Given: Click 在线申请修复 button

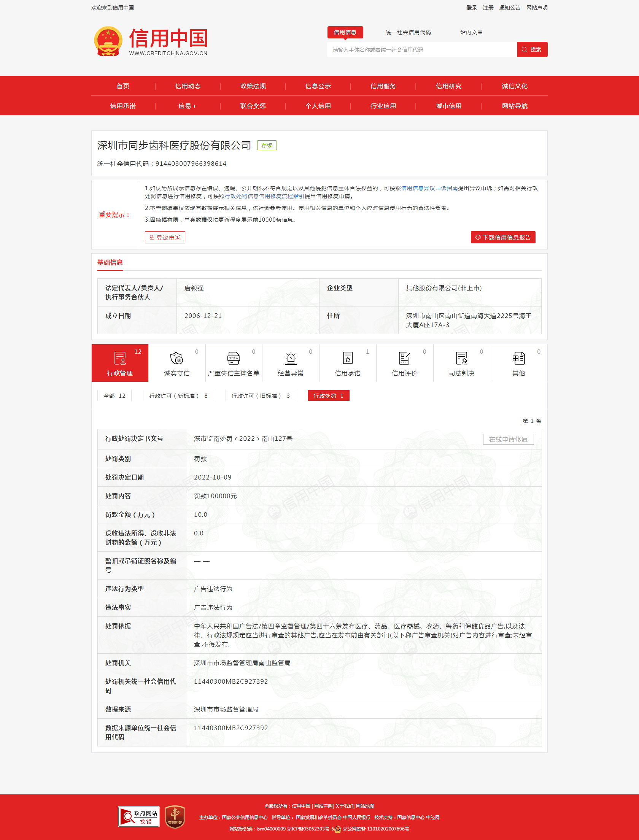Looking at the screenshot, I should 508,439.
